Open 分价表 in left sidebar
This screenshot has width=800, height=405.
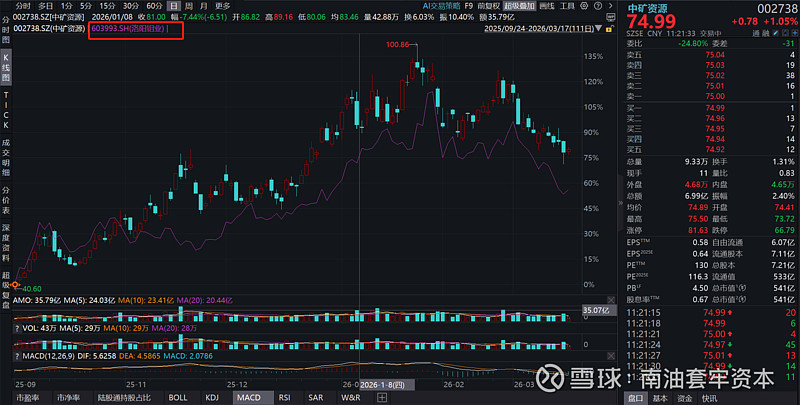pos(6,199)
